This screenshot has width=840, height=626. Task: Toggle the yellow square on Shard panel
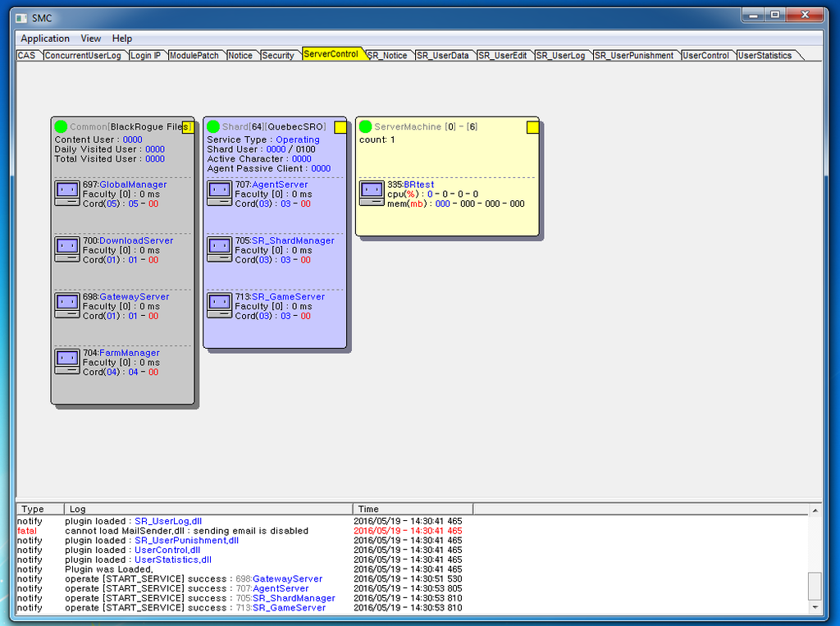click(340, 127)
